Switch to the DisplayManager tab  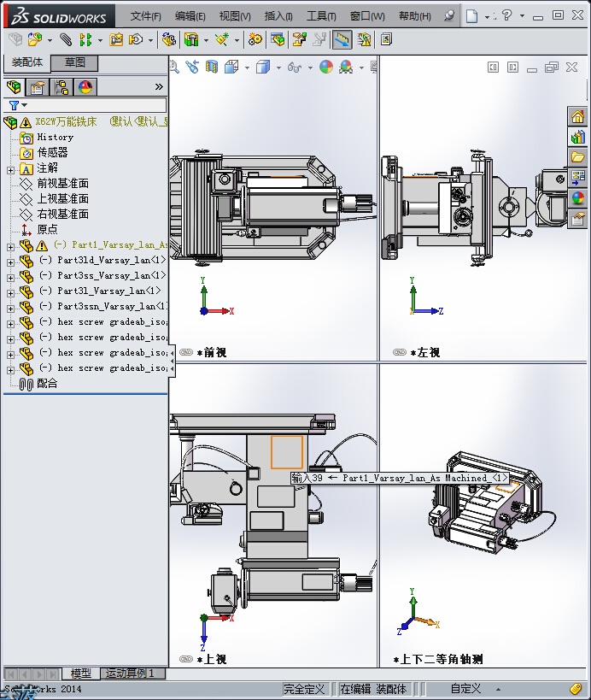tap(85, 86)
